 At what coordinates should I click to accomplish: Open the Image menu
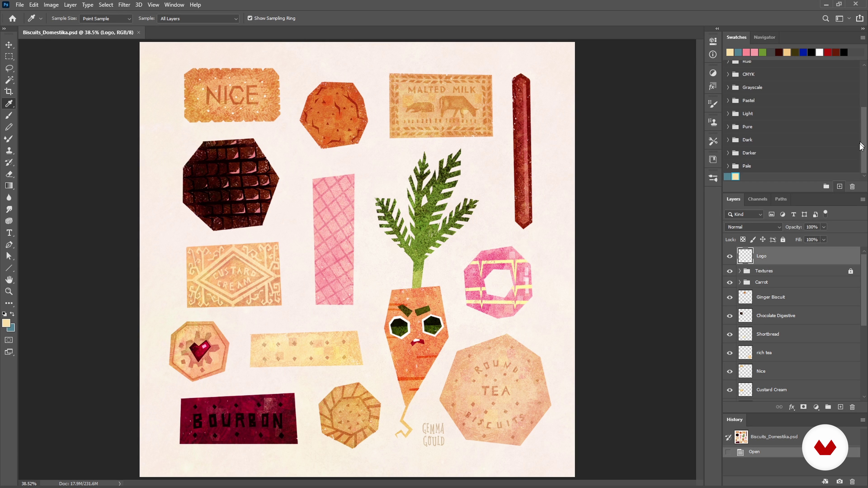coord(51,5)
